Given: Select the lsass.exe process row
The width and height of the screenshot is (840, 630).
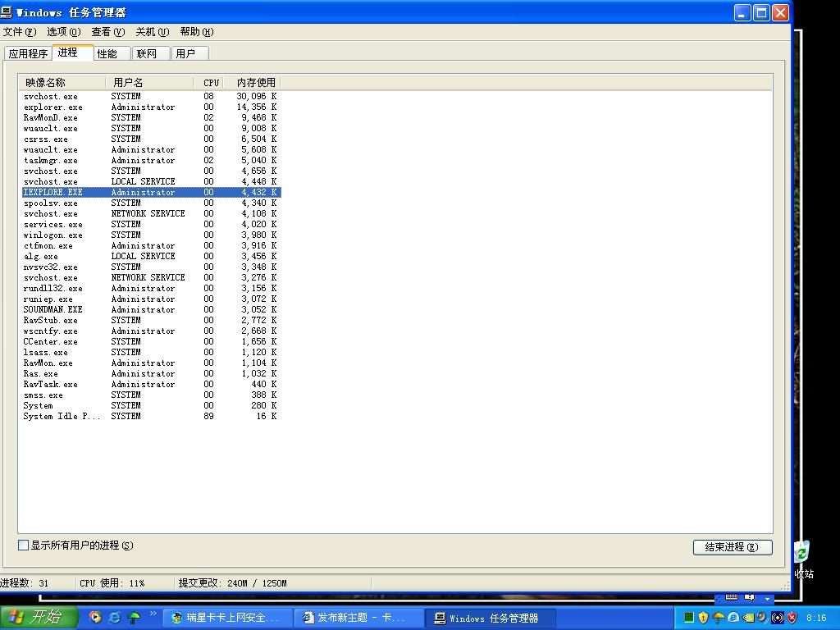Looking at the screenshot, I should point(152,353).
